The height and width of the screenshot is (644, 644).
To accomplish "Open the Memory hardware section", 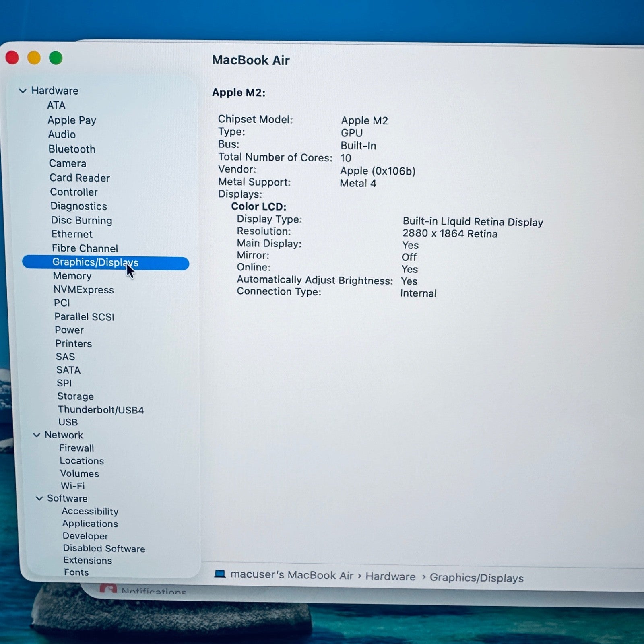I will (72, 276).
